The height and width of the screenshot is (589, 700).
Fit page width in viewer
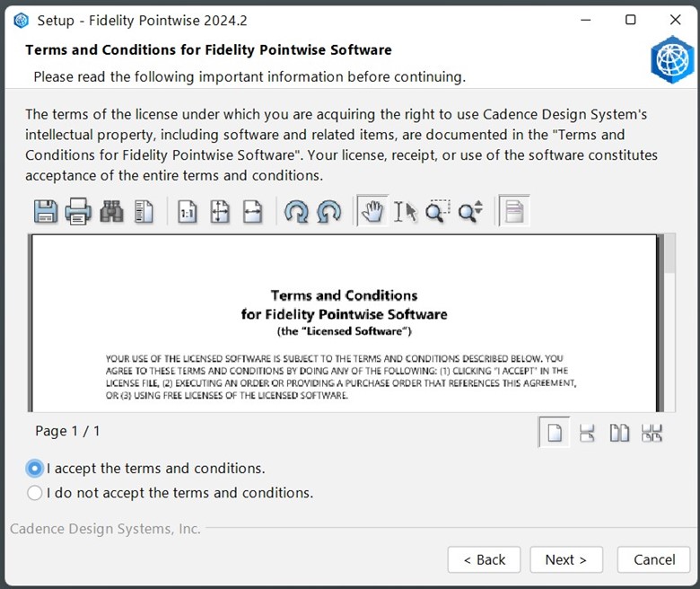pos(253,211)
